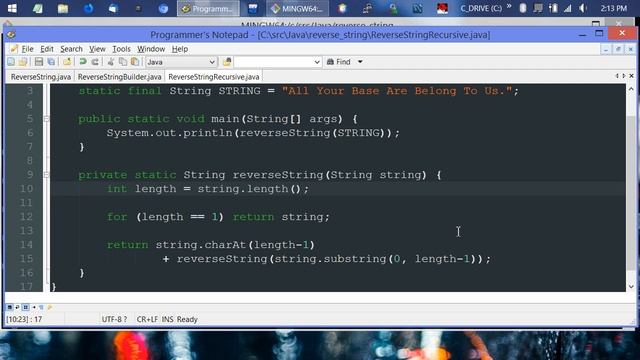Image resolution: width=640 pixels, height=360 pixels.
Task: Click the vertical scrollbar thumb
Action: click(631, 192)
